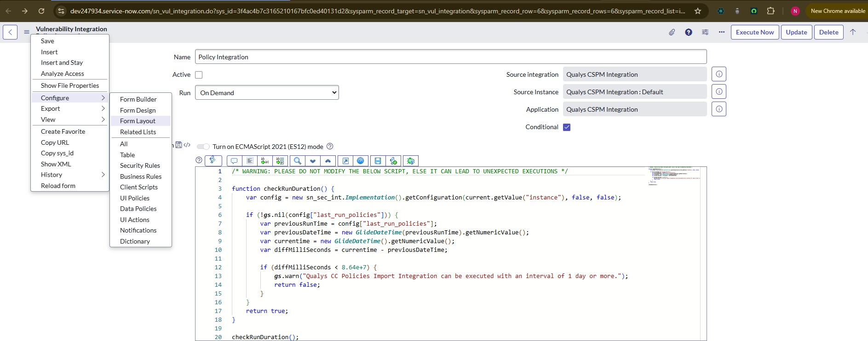Turn on ECMAScript 2021 mode toggle

pyautogui.click(x=203, y=147)
